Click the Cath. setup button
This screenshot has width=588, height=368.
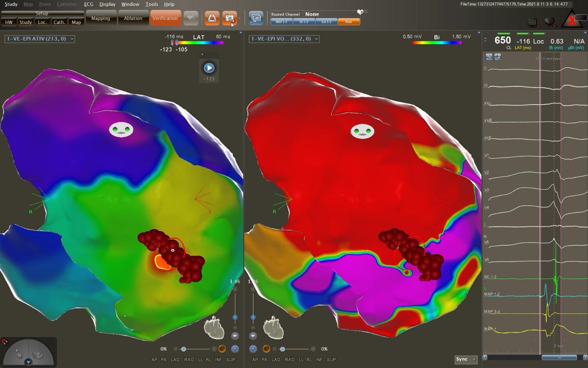click(59, 22)
